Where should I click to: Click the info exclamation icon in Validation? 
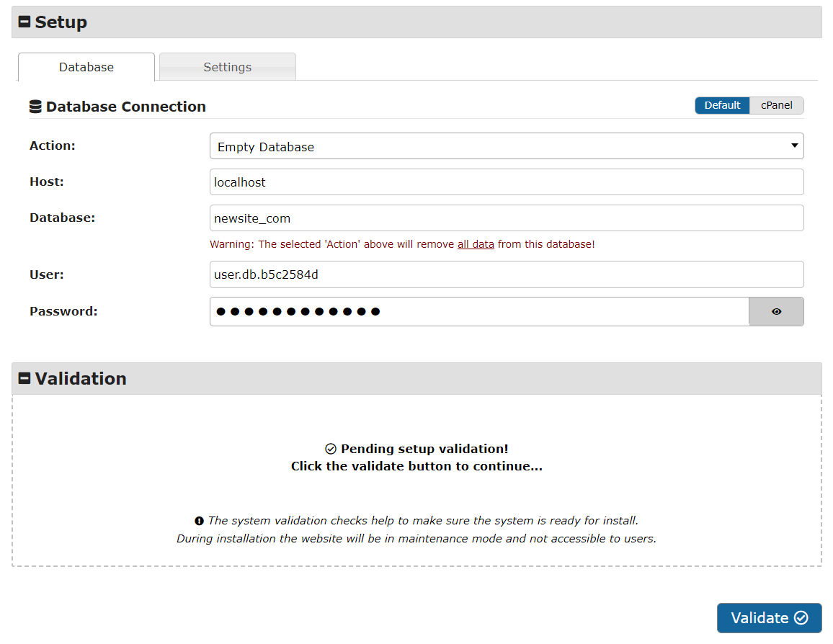199,521
